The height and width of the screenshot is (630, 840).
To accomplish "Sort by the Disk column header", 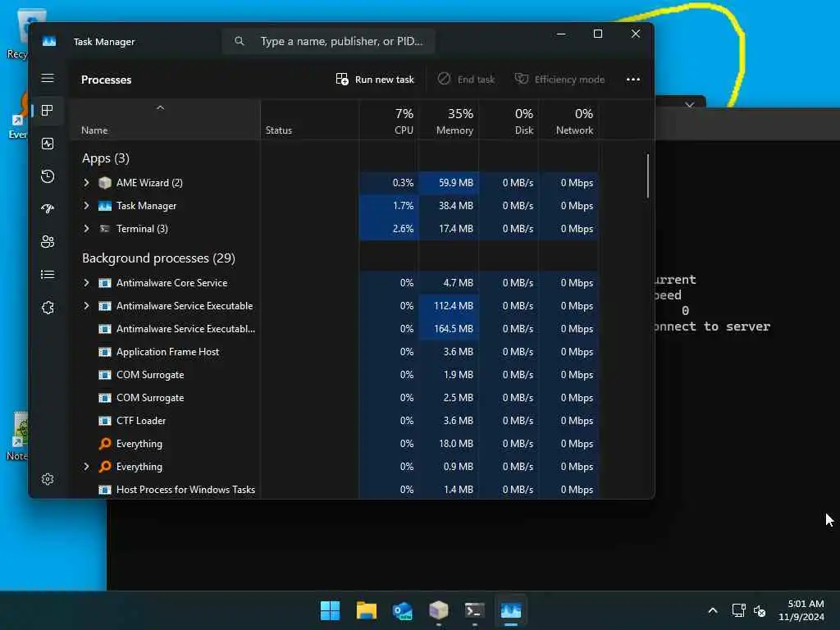I will [509, 121].
